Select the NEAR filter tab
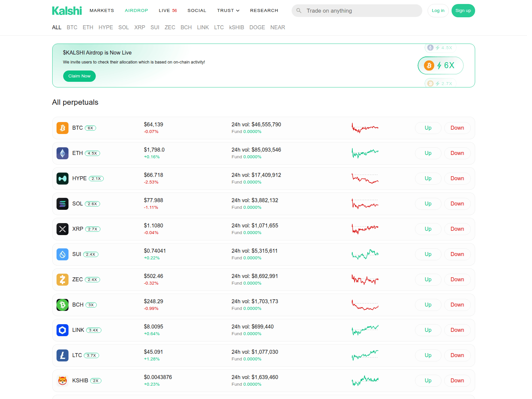Viewport: 532px width, 399px height. point(278,27)
